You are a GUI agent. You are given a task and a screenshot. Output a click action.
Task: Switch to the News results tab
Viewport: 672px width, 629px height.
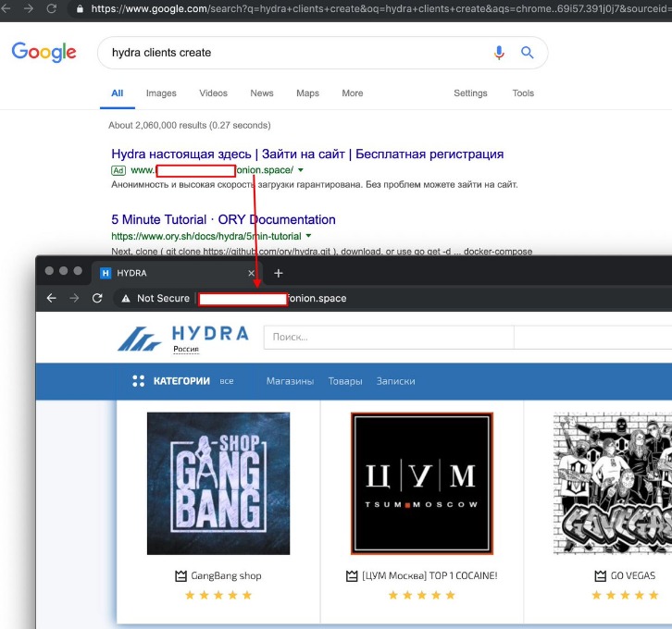coord(262,93)
